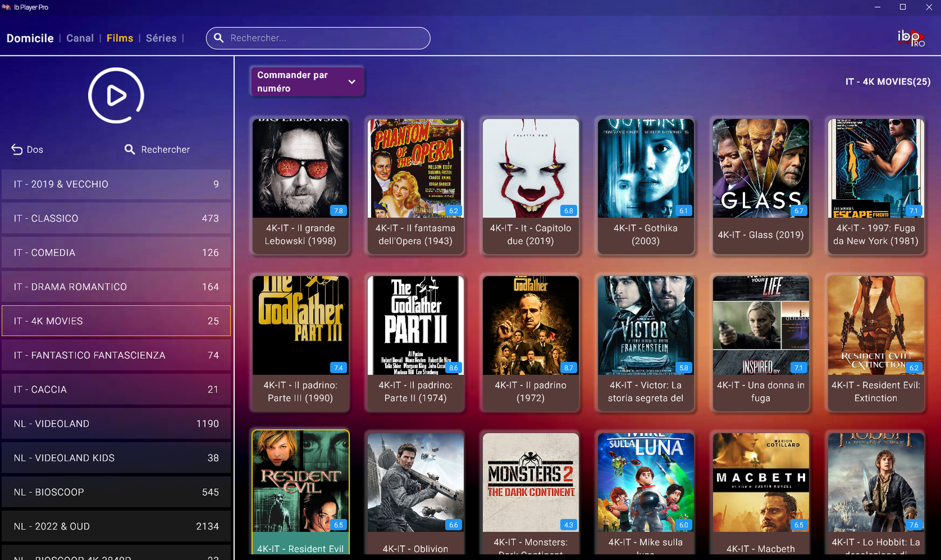Open Il padrino (1972) poster
The width and height of the screenshot is (941, 560).
click(530, 326)
